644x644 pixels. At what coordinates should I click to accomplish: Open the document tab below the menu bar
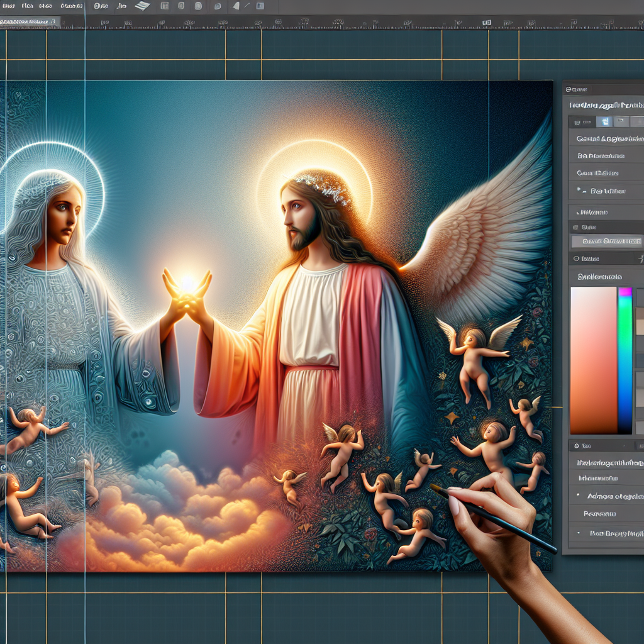coord(28,21)
